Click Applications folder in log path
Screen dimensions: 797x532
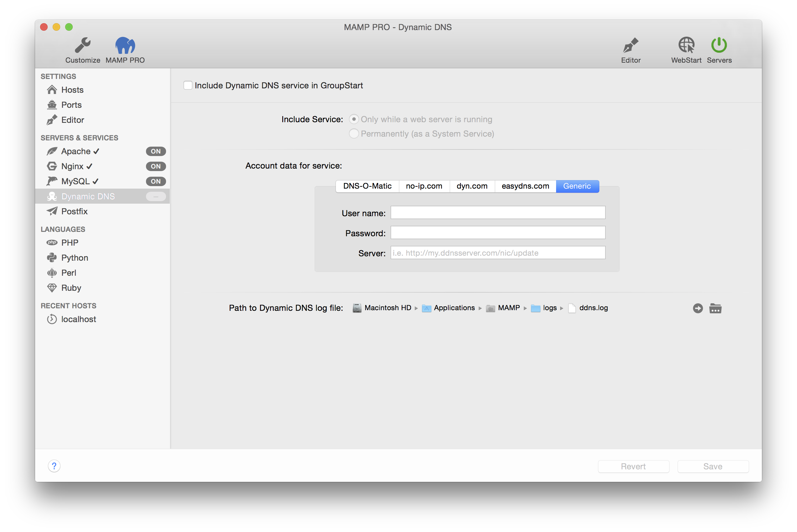click(x=448, y=308)
